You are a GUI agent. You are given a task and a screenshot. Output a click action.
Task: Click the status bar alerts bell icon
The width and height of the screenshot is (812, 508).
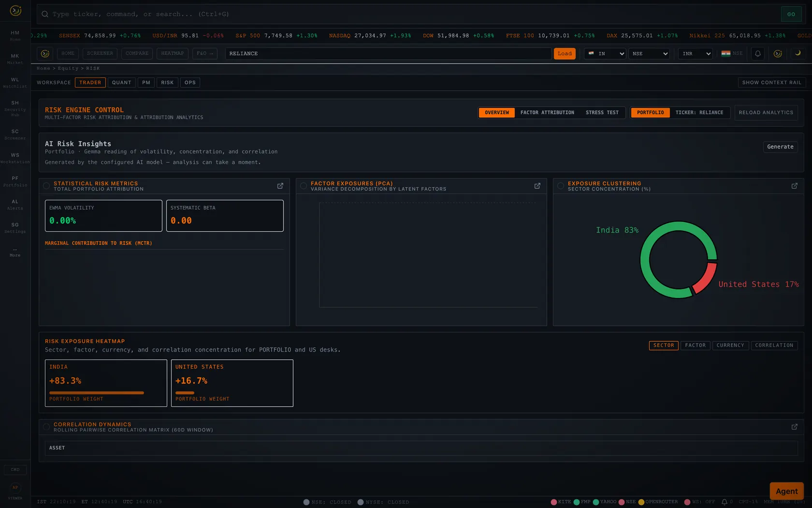pyautogui.click(x=725, y=502)
